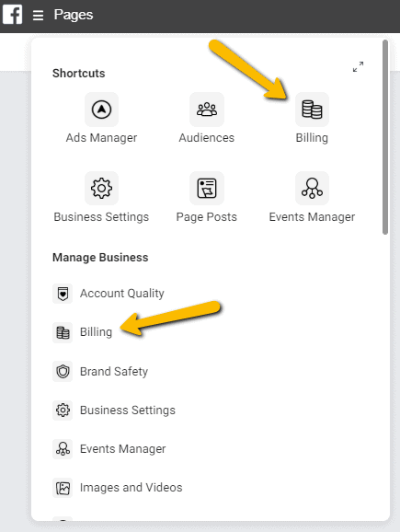Open the Ads Manager shortcut icon
This screenshot has height=532, width=400.
tap(101, 110)
